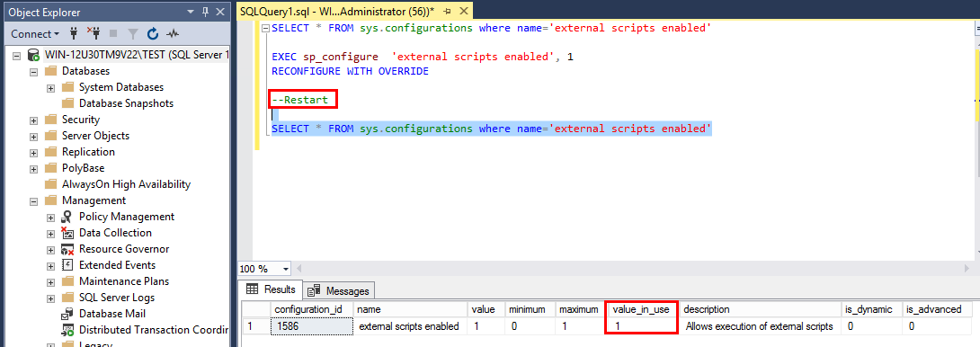Click the Stop square icon in Object Explorer
The width and height of the screenshot is (980, 347).
[x=113, y=33]
